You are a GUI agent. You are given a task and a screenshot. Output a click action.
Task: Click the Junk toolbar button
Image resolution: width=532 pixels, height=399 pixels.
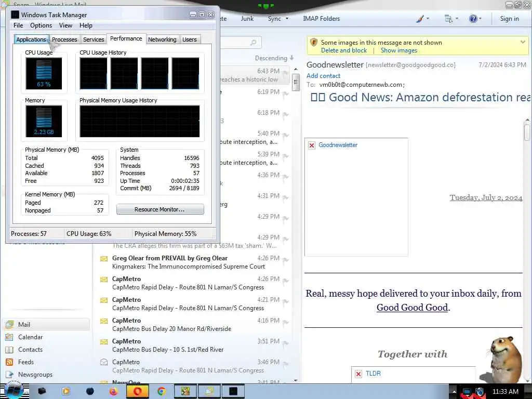[x=247, y=19]
